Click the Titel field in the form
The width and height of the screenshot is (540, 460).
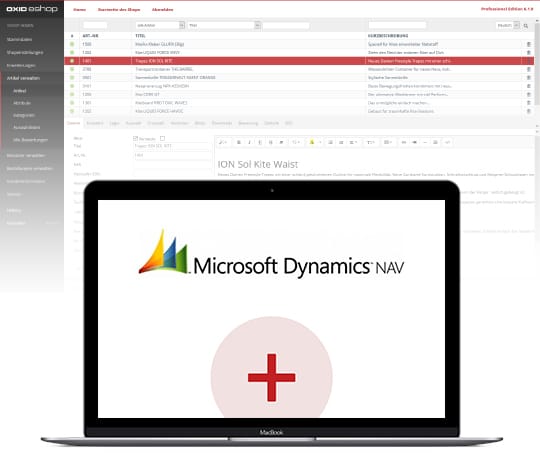(172, 146)
